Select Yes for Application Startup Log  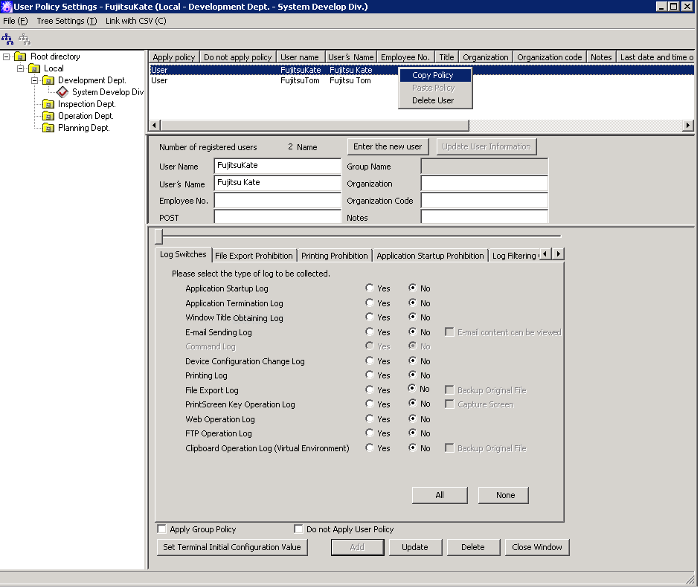(370, 288)
